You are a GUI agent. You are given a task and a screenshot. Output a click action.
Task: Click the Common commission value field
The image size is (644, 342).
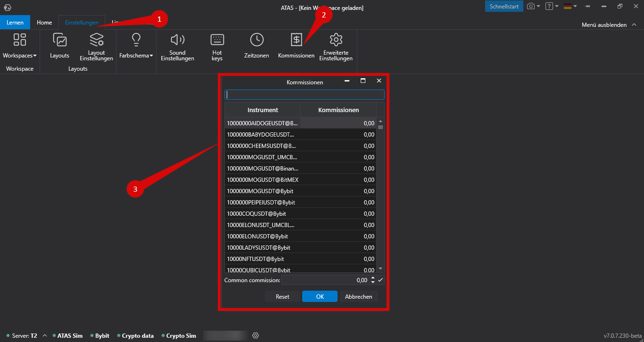tap(325, 280)
